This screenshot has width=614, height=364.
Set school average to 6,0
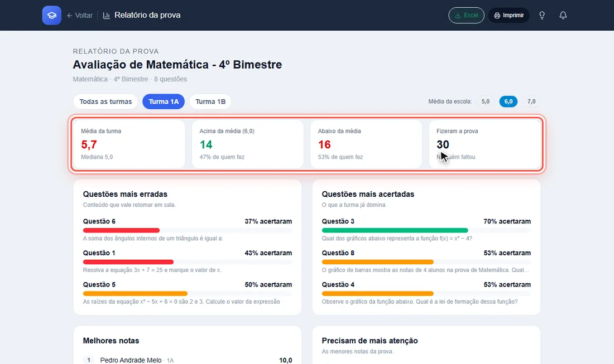(x=509, y=101)
